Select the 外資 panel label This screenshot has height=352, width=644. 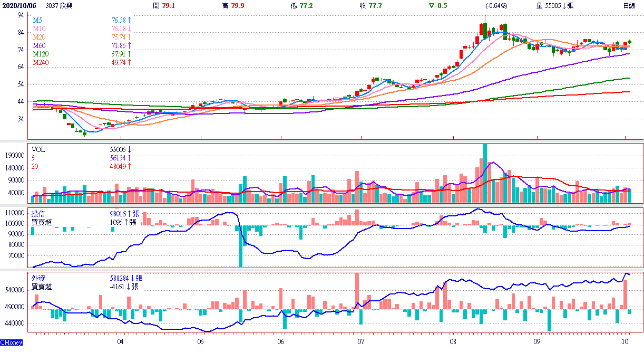tap(38, 278)
